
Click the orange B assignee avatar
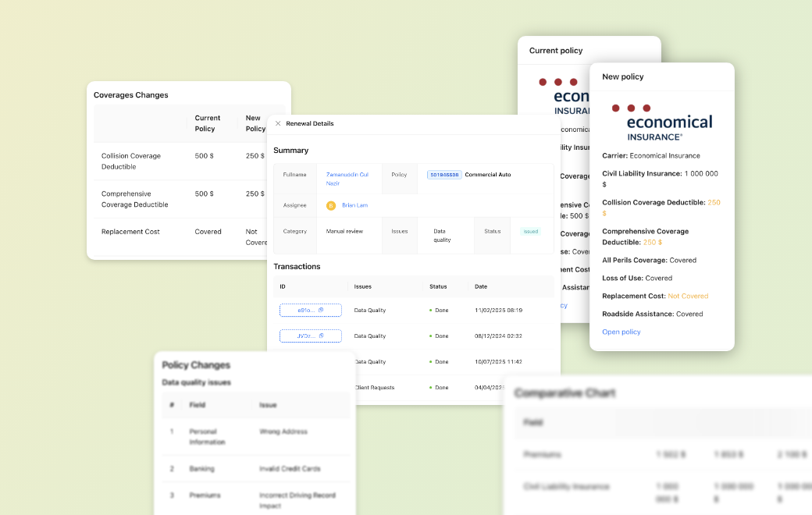pos(331,205)
